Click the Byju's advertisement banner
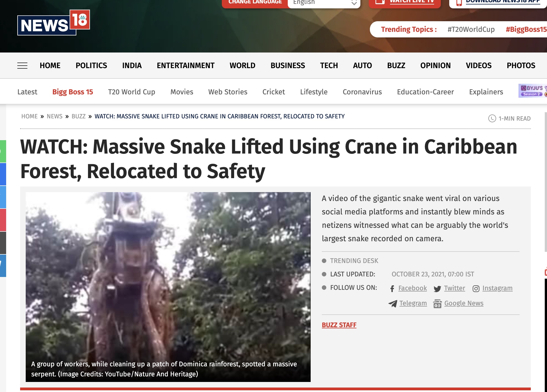This screenshot has width=547, height=392. [x=532, y=91]
